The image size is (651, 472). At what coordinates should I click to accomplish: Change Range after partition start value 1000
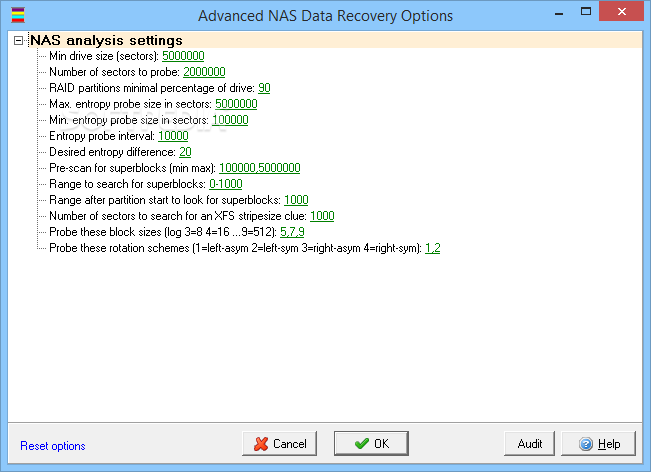coord(296,201)
